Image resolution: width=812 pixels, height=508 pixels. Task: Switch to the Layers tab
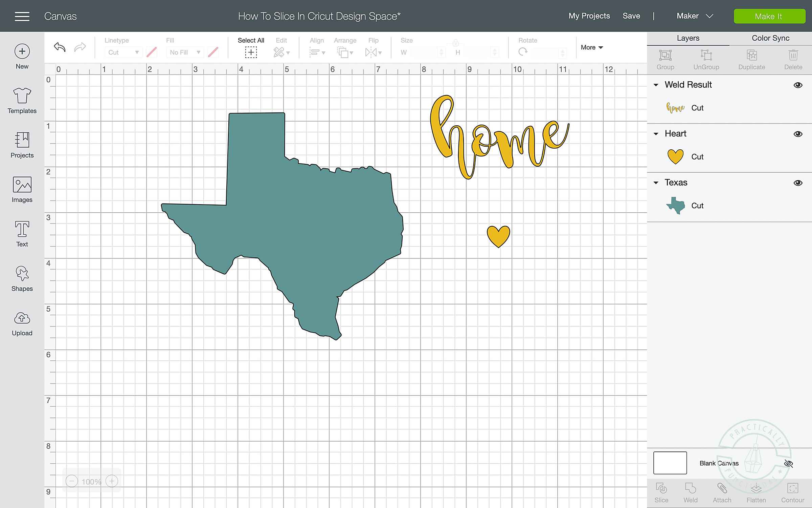(688, 38)
